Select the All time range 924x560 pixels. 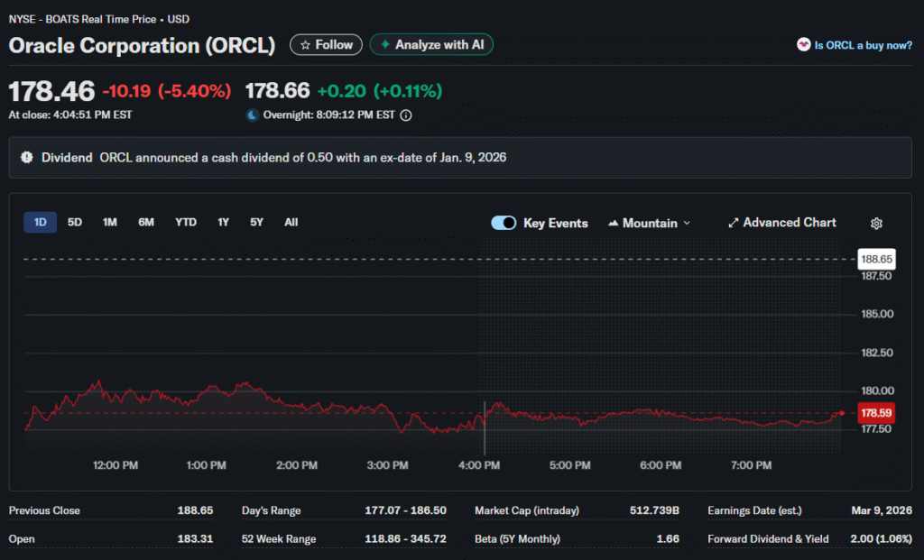point(291,222)
